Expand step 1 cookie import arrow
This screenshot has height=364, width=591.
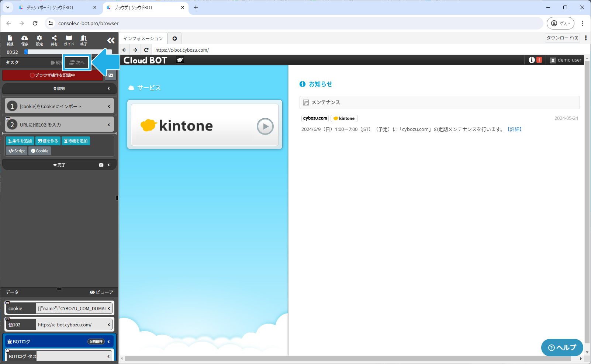[x=109, y=106]
